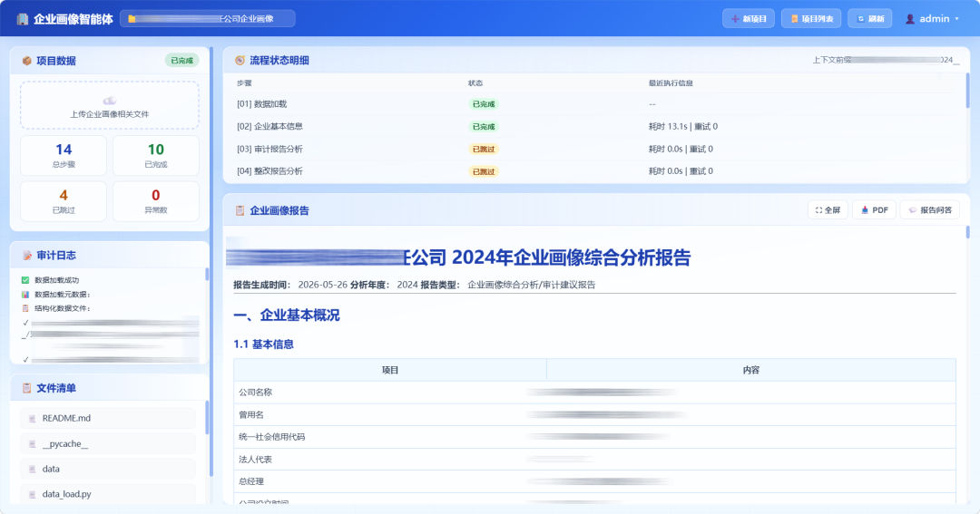980x514 pixels.
Task: Click the 企业画像报告 panel icon
Action: click(x=240, y=210)
